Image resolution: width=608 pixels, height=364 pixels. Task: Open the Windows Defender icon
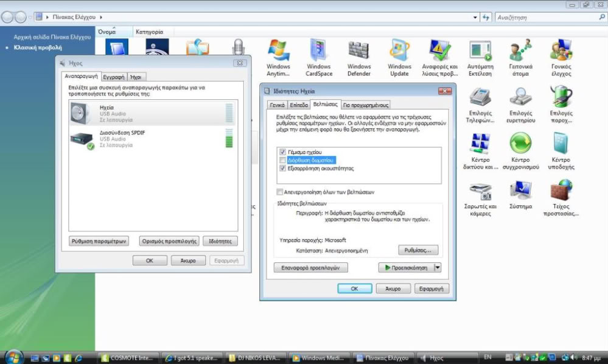[358, 52]
